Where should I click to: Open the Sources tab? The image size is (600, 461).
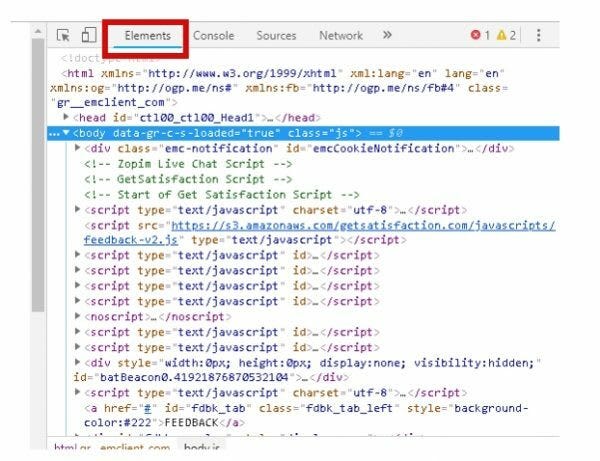click(x=276, y=36)
